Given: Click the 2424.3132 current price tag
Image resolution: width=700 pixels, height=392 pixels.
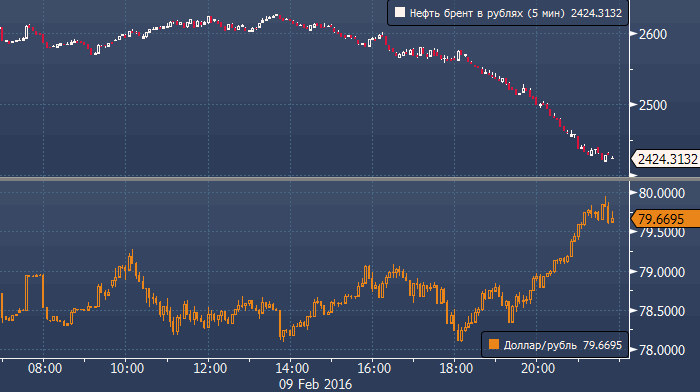Looking at the screenshot, I should (x=666, y=159).
